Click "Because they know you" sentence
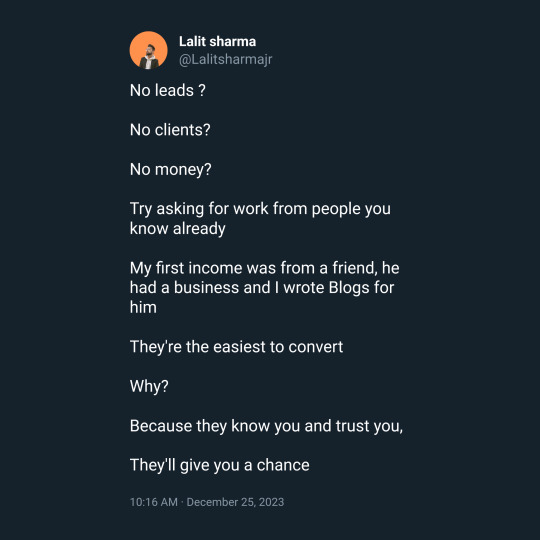The width and height of the screenshot is (540, 540). coord(266,426)
